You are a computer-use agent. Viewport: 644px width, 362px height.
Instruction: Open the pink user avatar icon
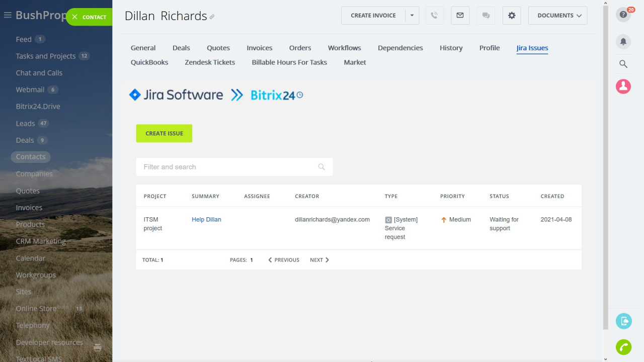[623, 86]
